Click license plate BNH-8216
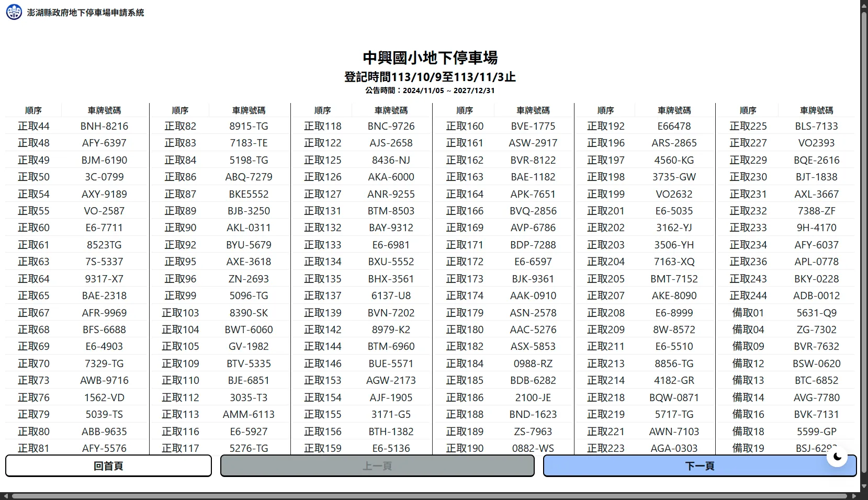 (104, 126)
